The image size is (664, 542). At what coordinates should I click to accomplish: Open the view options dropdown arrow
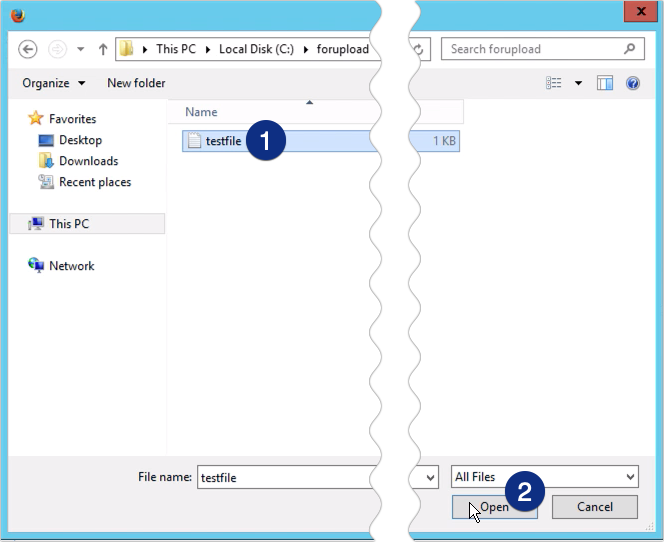[578, 83]
